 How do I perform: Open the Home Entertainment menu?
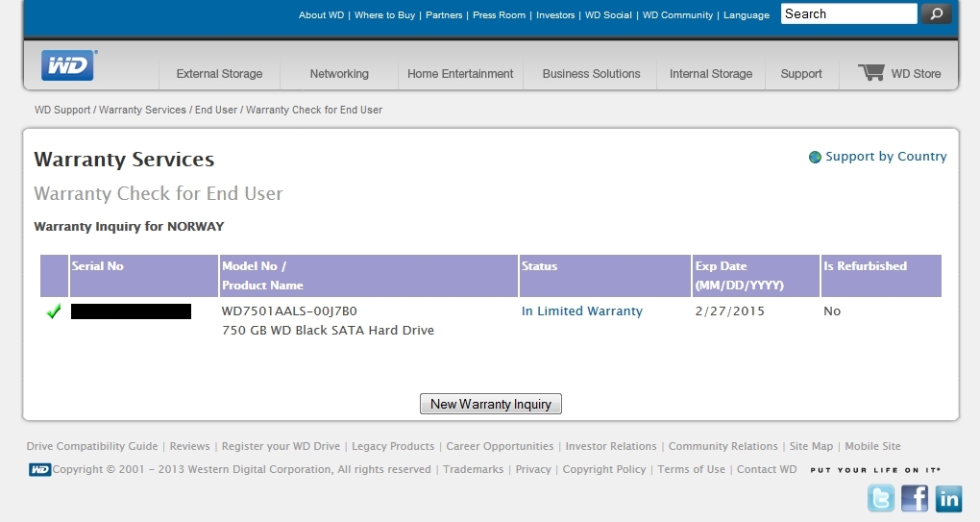[460, 74]
